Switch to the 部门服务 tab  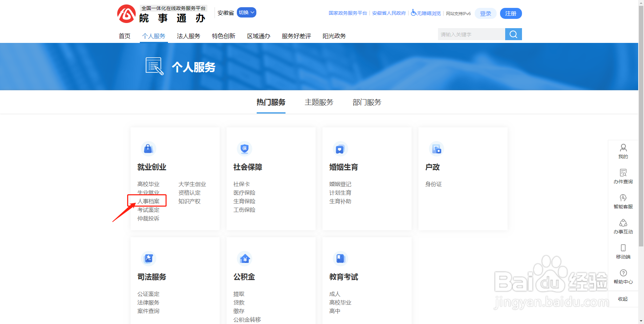click(367, 102)
